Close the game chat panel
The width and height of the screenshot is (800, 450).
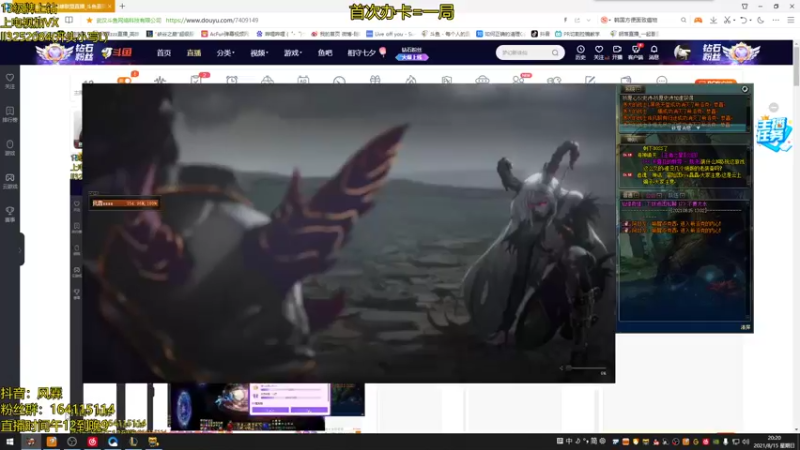click(x=745, y=89)
